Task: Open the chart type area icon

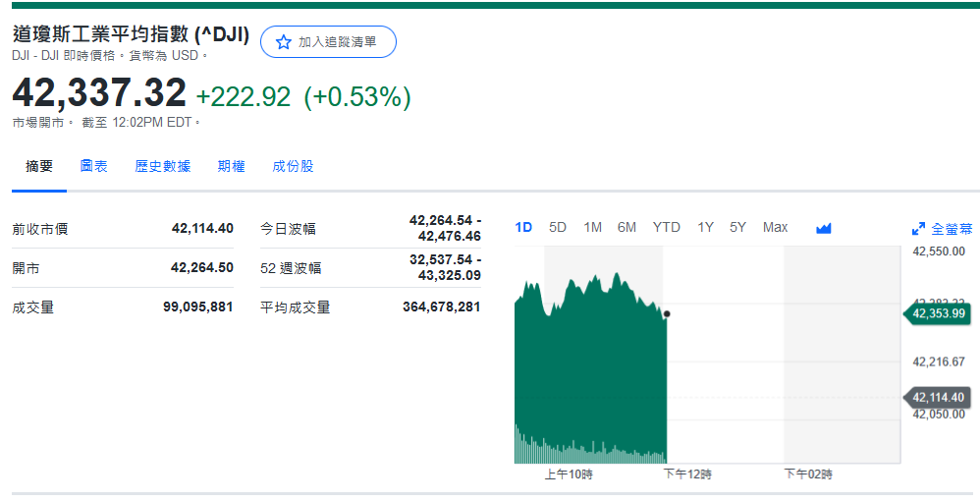Action: click(823, 228)
